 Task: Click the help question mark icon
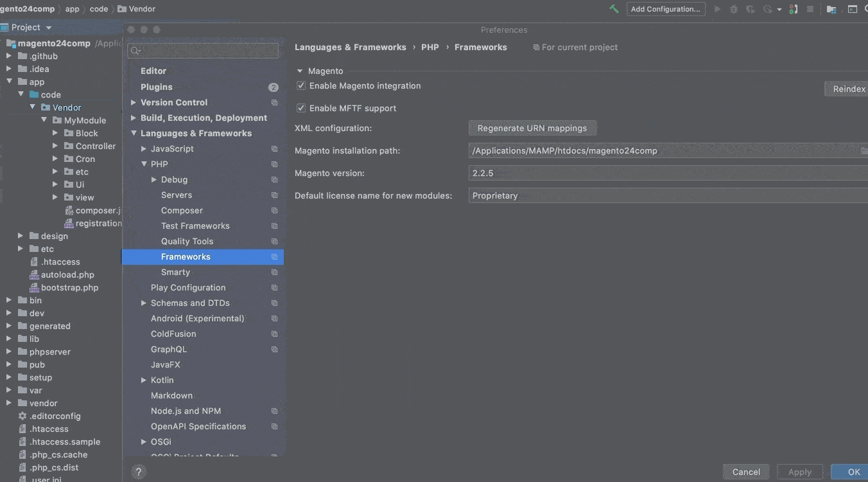(x=139, y=472)
